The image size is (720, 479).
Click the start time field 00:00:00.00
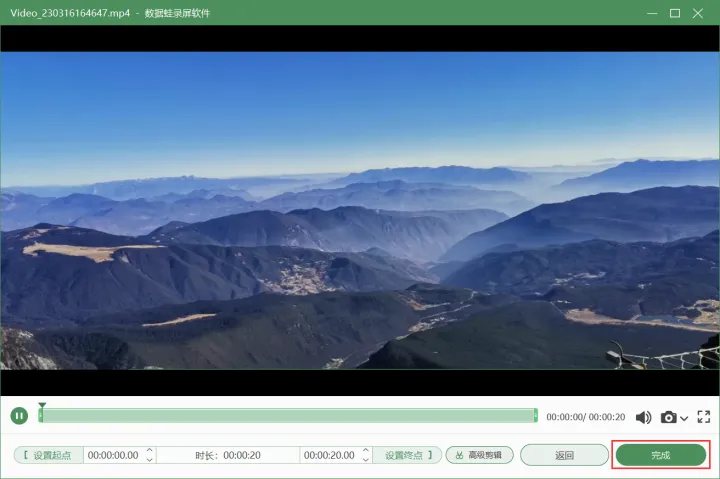113,455
